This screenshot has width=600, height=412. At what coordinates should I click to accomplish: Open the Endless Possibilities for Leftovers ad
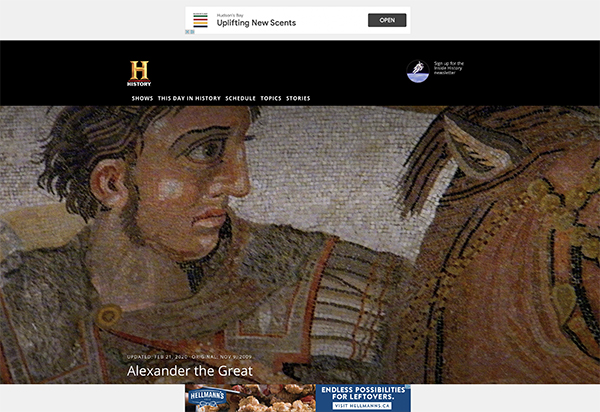pyautogui.click(x=363, y=393)
